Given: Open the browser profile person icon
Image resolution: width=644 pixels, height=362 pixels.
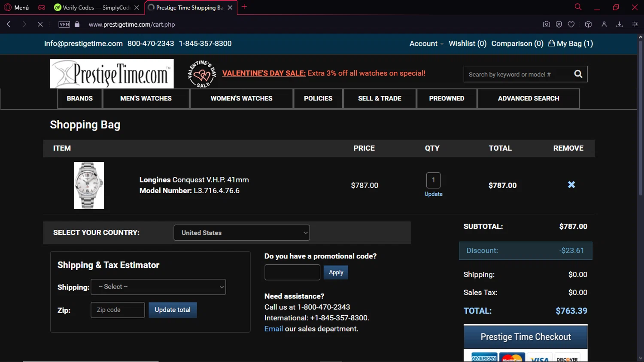Looking at the screenshot, I should point(604,24).
